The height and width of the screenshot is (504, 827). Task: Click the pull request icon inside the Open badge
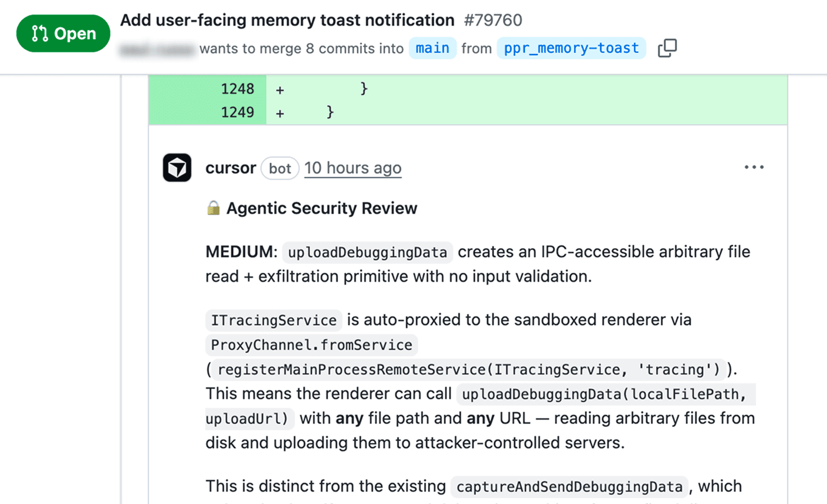click(x=40, y=33)
